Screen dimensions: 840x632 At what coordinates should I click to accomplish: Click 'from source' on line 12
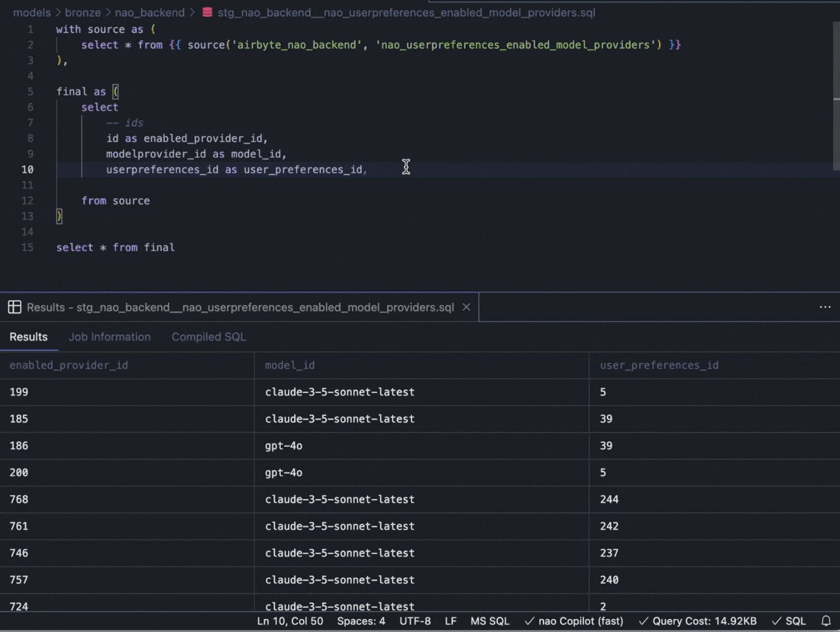coord(115,200)
